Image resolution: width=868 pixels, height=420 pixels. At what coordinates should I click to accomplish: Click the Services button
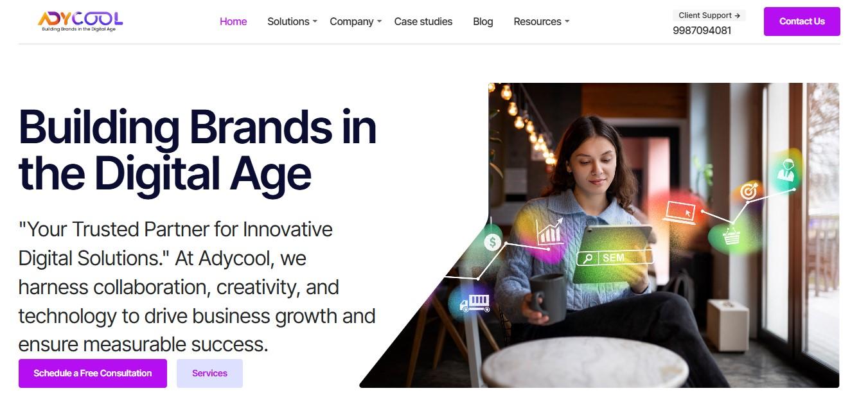click(209, 373)
